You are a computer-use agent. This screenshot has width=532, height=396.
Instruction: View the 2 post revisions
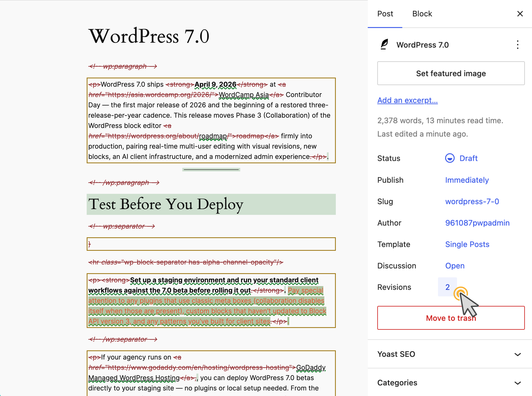(x=447, y=287)
